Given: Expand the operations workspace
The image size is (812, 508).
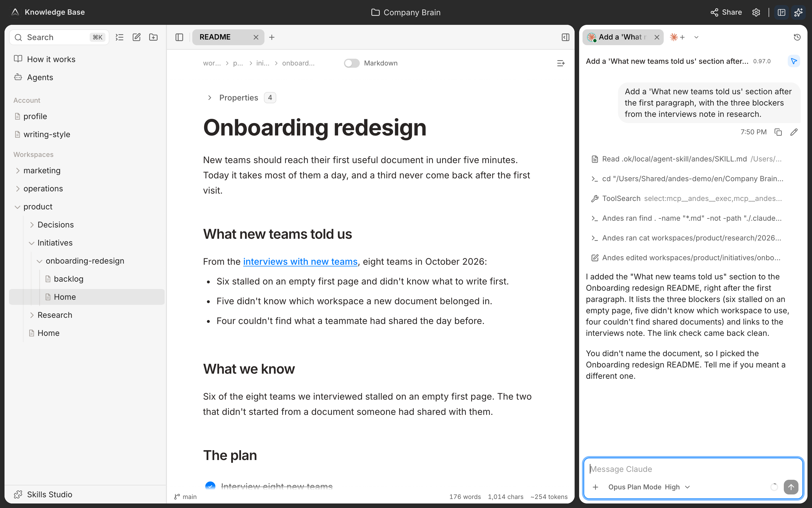Looking at the screenshot, I should tap(18, 189).
